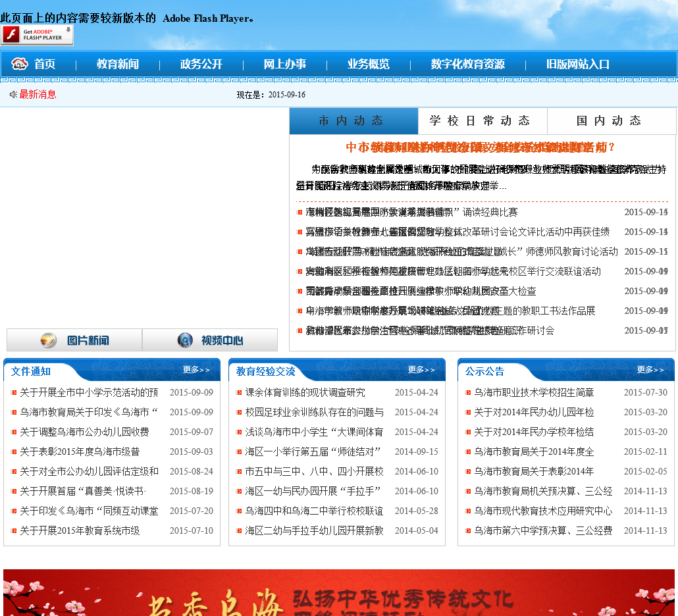This screenshot has width=678, height=616.
Task: Open 海区一小举行第五届“师徒结对” article
Action: pos(313,451)
